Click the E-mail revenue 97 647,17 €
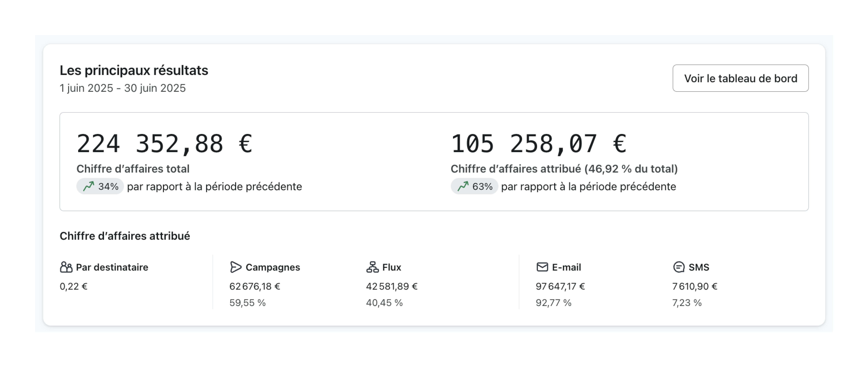 point(560,286)
